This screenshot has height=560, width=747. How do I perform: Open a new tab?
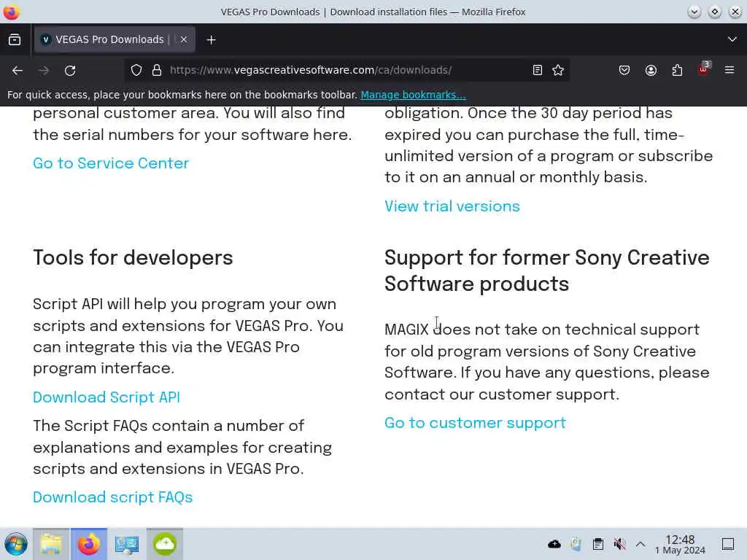coord(211,40)
